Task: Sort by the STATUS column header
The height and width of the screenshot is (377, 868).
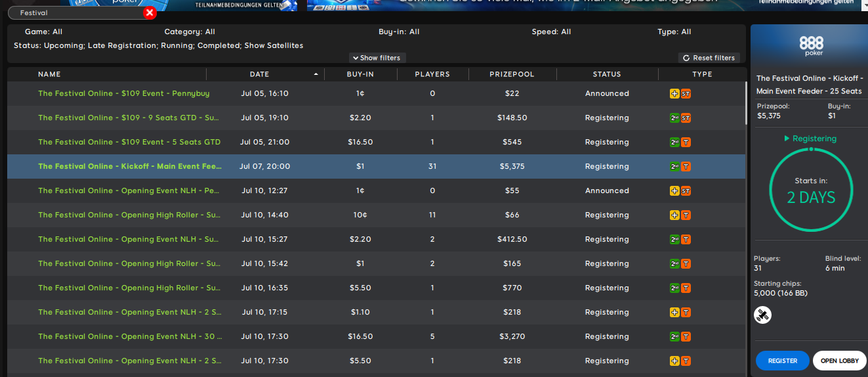Action: [x=607, y=74]
